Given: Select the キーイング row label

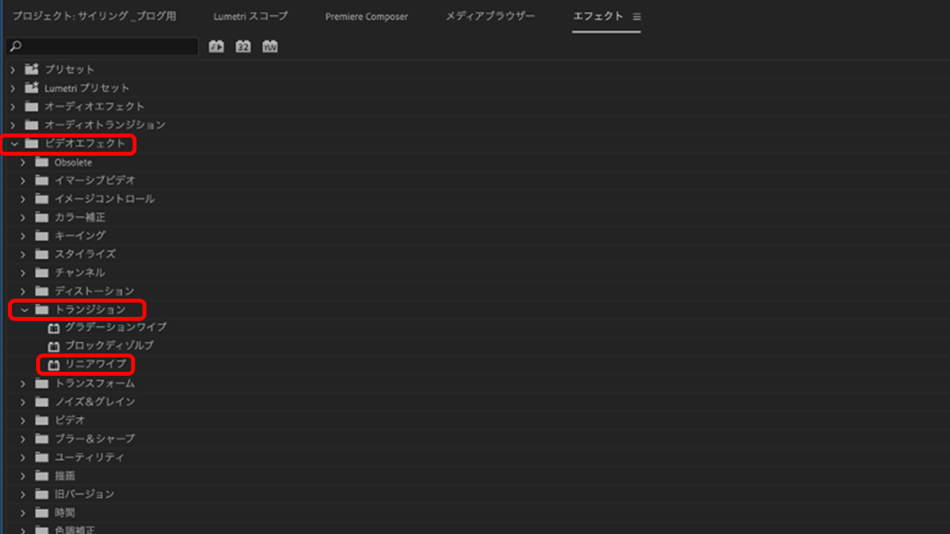Looking at the screenshot, I should tap(80, 235).
